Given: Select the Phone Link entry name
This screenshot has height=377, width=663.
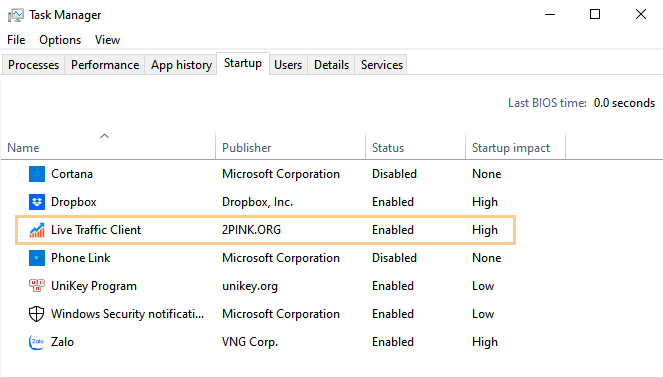Looking at the screenshot, I should [80, 258].
